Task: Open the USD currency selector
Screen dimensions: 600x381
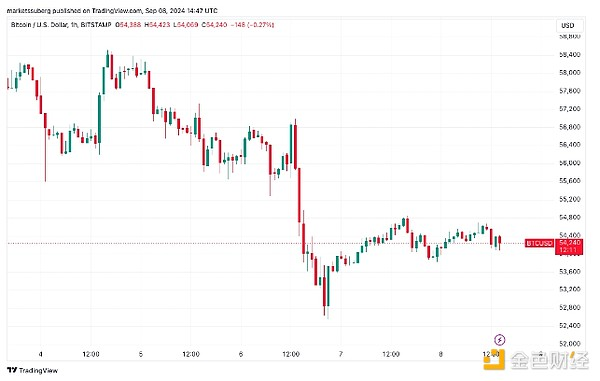Action: [568, 26]
